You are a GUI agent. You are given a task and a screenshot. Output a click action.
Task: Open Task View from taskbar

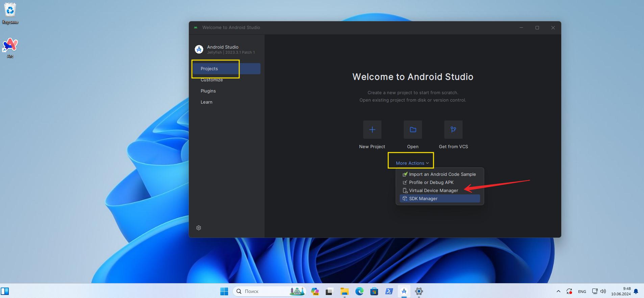[x=329, y=291]
